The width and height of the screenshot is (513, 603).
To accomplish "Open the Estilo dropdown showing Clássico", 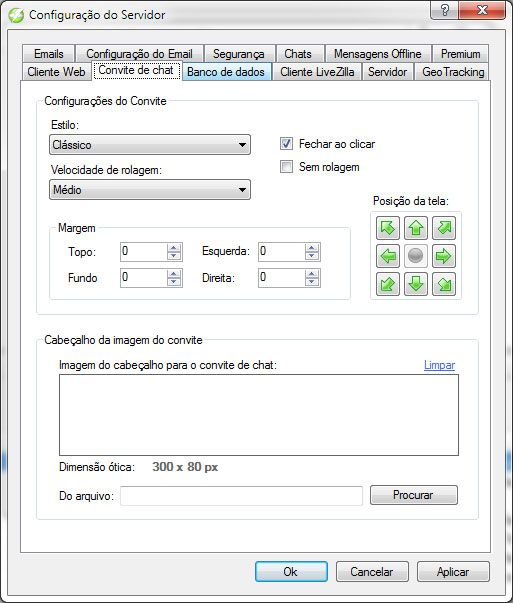I will [150, 145].
